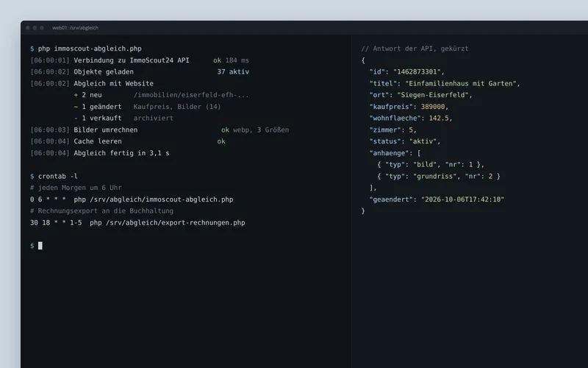
Task: Click the log line "Verbindung zu ImmoScout24 API"
Action: click(x=132, y=60)
